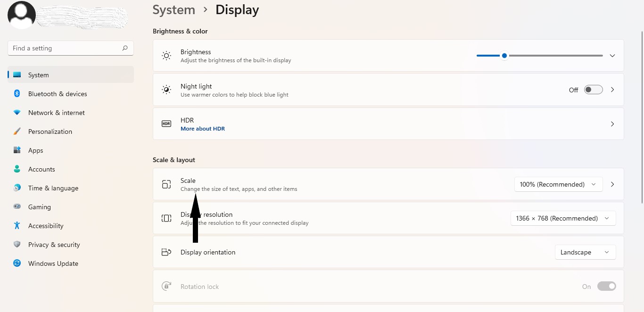Click the Accessibility figure icon
644x312 pixels.
17,226
